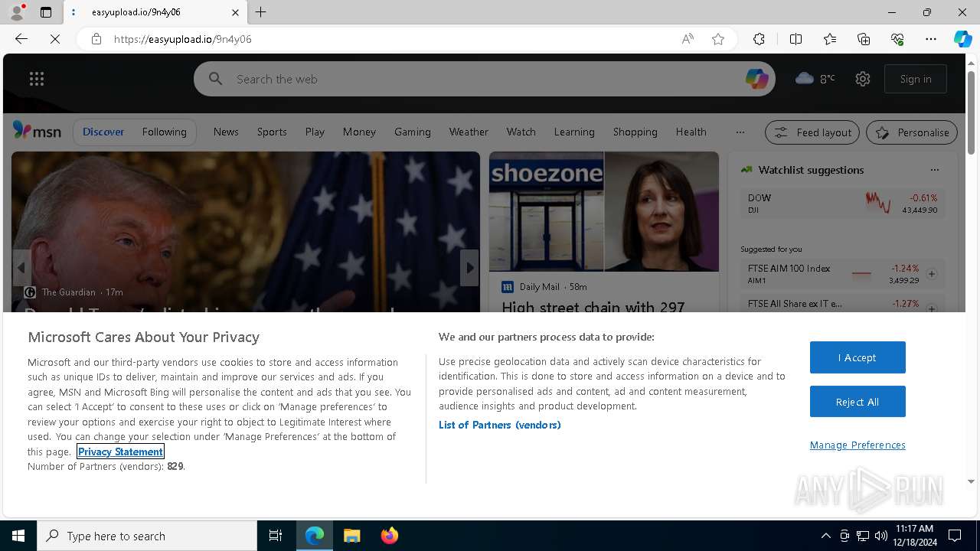
Task: Click the Personalise button
Action: coord(912,132)
